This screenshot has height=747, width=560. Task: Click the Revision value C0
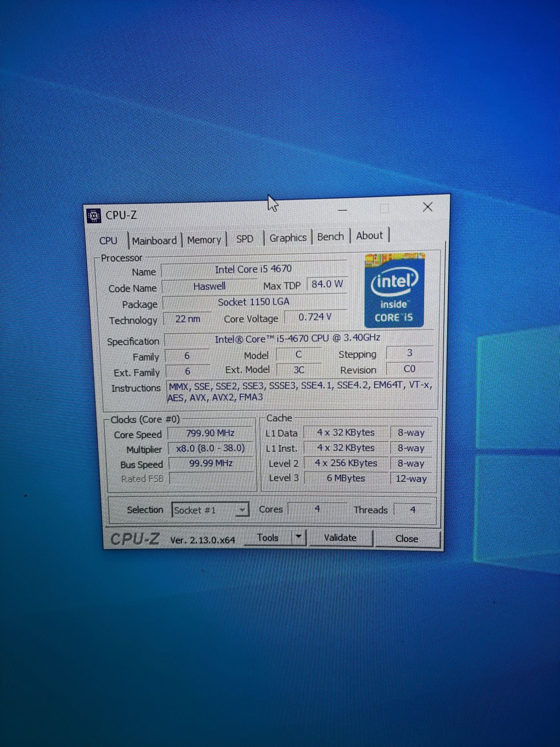(x=410, y=369)
